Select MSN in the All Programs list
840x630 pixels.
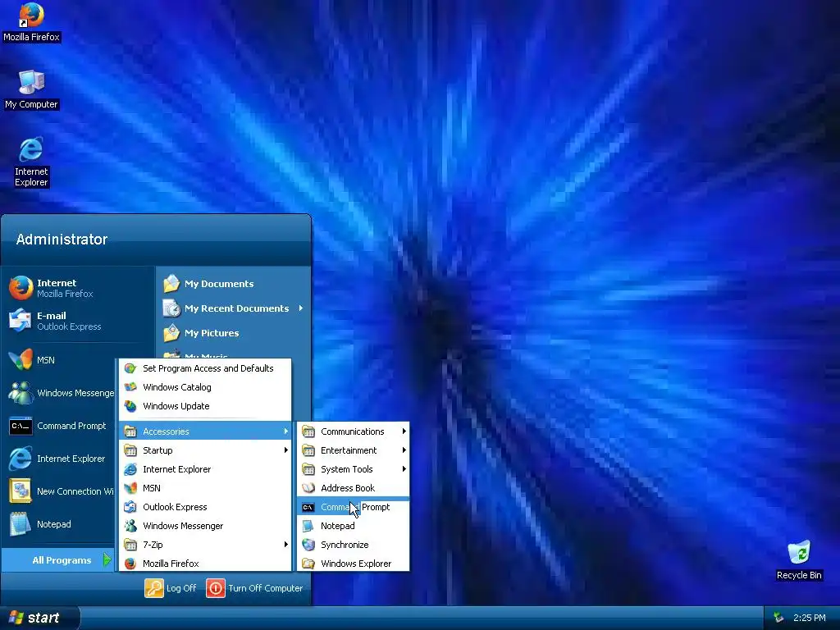[205, 488]
